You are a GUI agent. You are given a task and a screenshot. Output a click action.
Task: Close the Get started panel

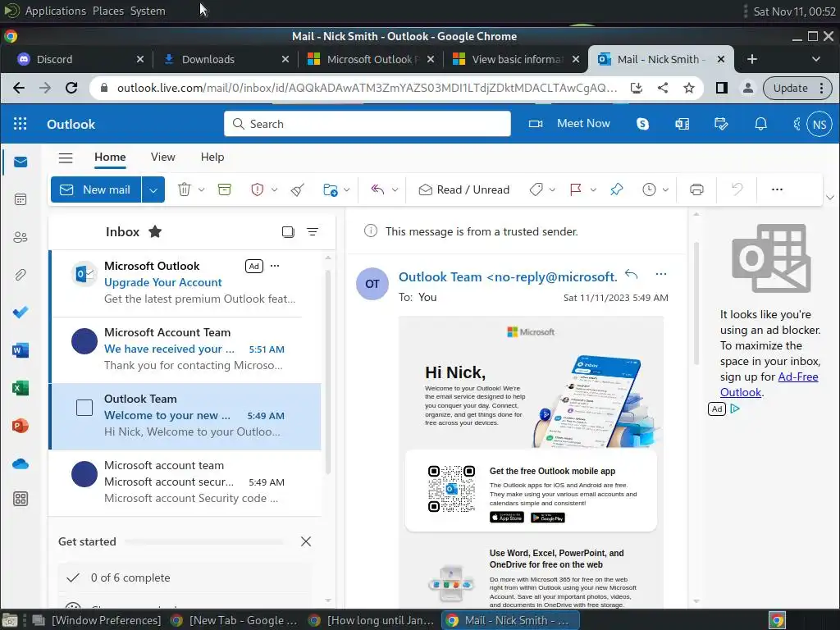pyautogui.click(x=306, y=541)
